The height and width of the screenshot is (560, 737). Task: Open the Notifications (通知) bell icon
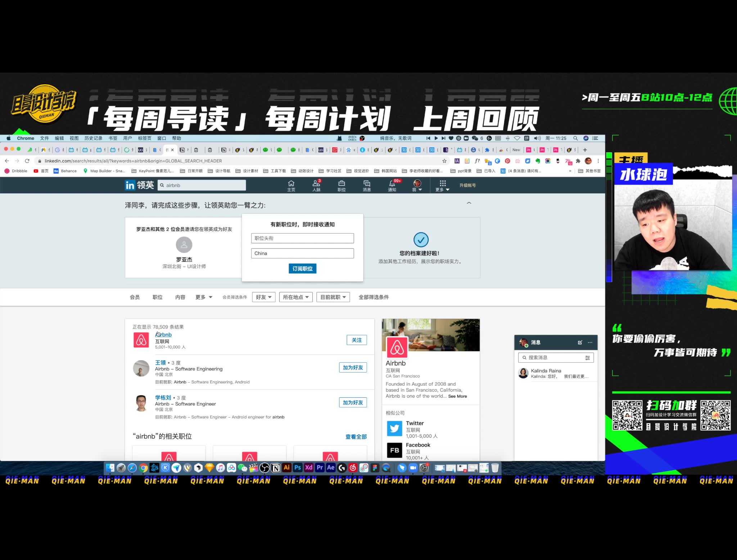coord(392,185)
